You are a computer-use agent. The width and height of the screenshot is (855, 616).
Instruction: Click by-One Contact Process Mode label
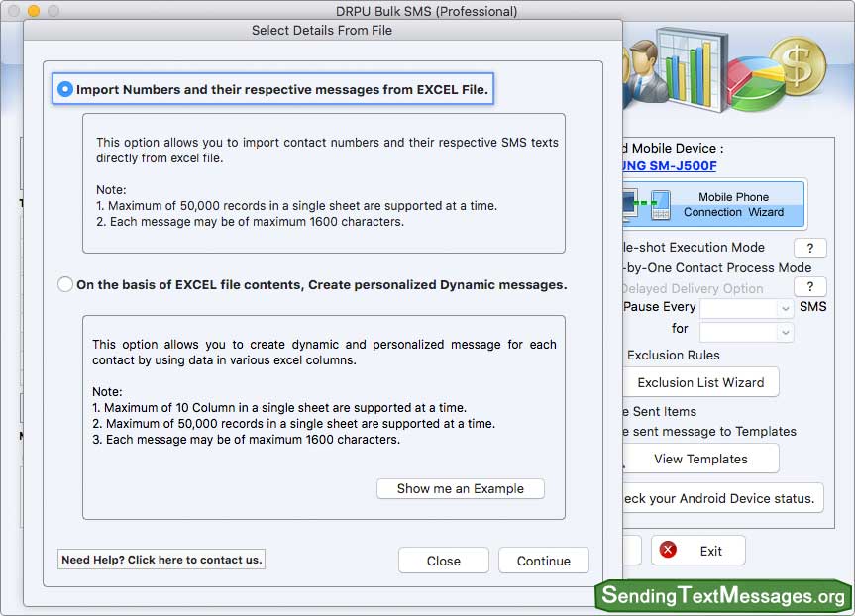[x=717, y=267]
